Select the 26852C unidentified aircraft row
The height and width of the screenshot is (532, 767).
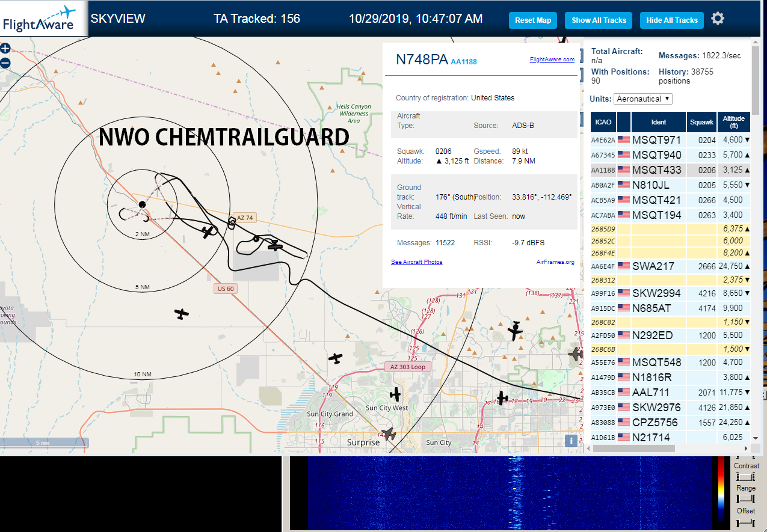tap(671, 240)
